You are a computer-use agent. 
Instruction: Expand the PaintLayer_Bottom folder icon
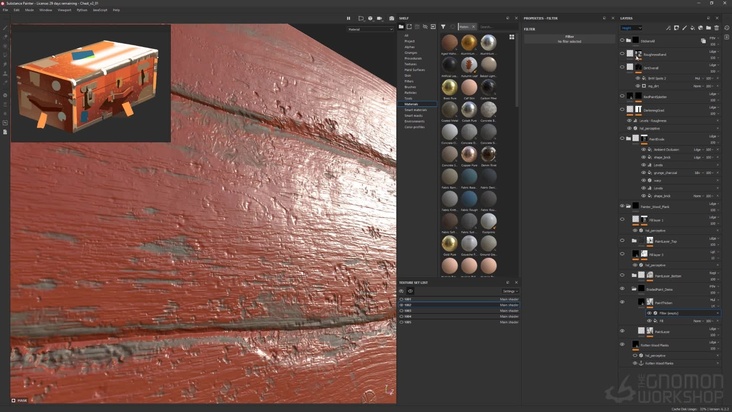[634, 275]
